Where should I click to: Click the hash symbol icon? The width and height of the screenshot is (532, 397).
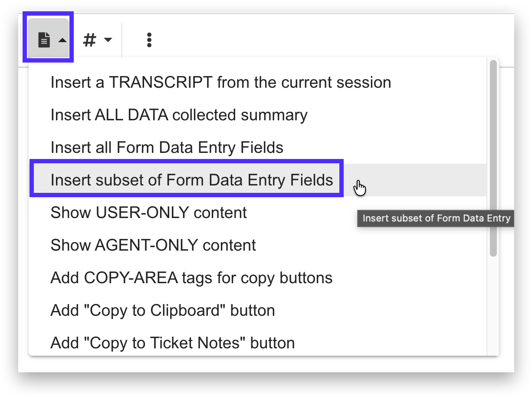pyautogui.click(x=89, y=40)
